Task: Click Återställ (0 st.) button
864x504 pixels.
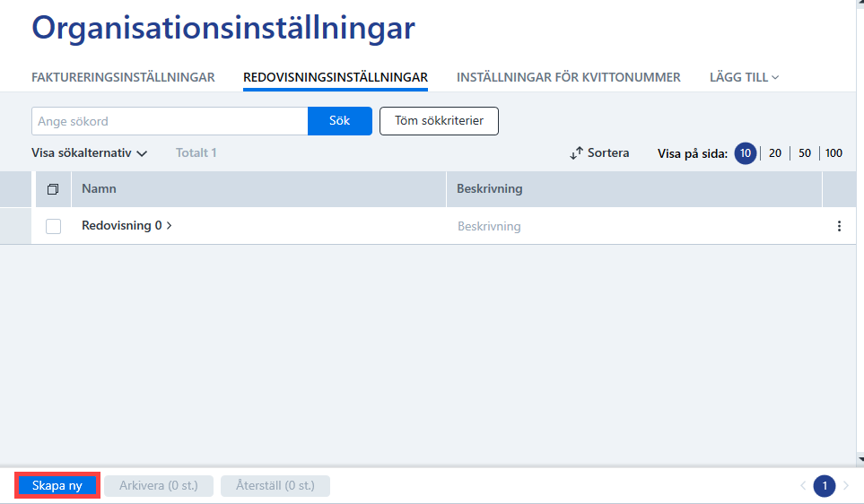Action: click(275, 486)
